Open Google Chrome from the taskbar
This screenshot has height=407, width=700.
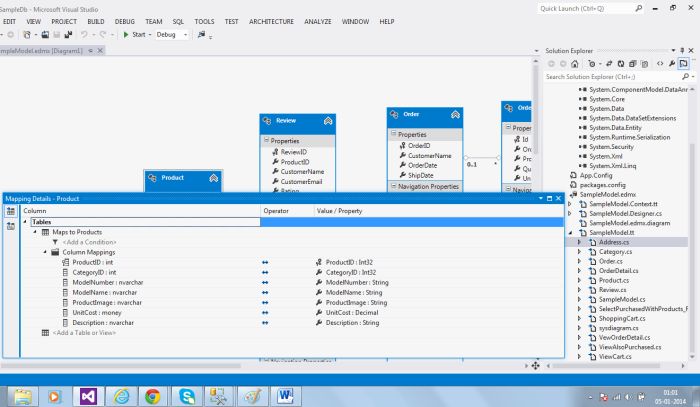point(152,396)
